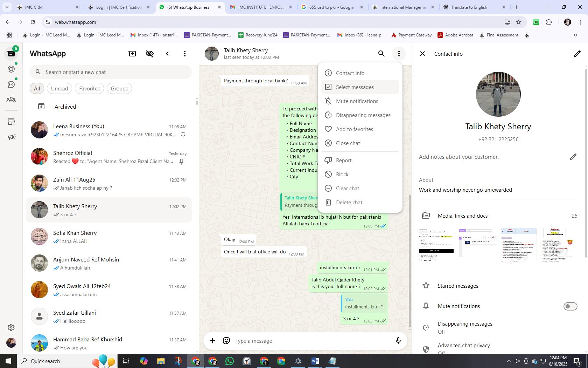Open the advertise megaphone icon

point(11,137)
